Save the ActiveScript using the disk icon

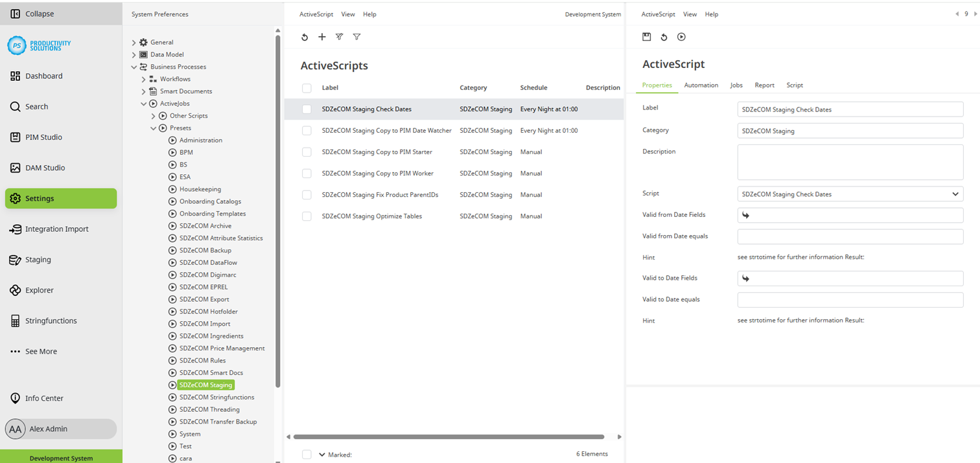click(646, 37)
